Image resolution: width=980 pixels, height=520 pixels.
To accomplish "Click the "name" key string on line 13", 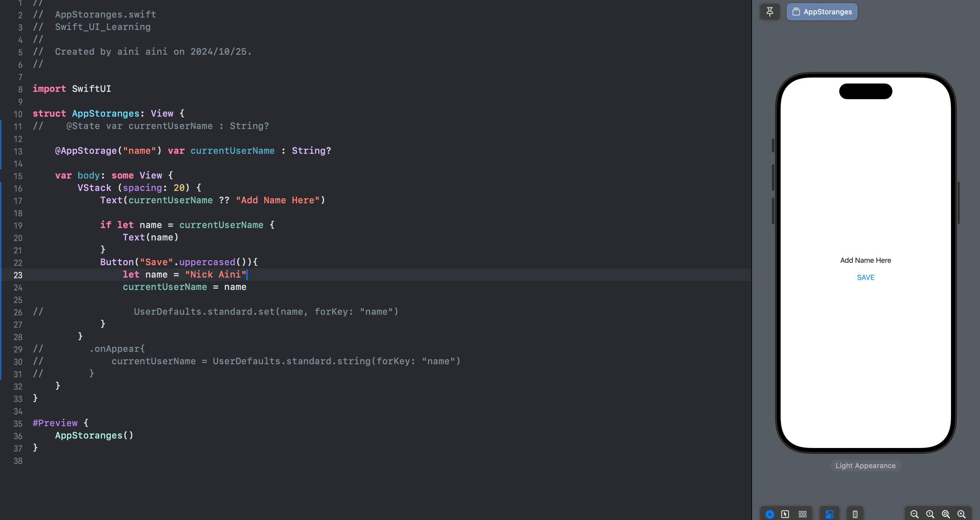I will pos(139,151).
